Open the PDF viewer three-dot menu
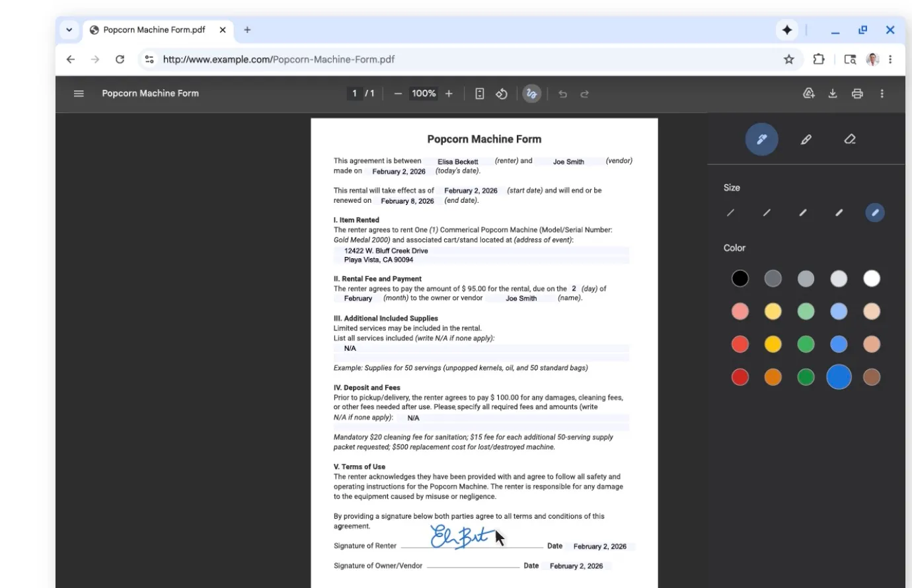The image size is (912, 588). coord(882,93)
